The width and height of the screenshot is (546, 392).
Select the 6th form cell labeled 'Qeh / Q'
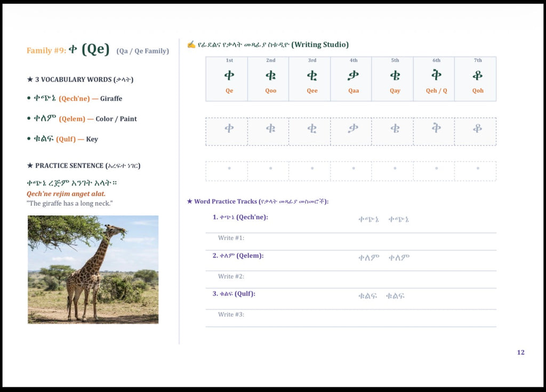(434, 79)
